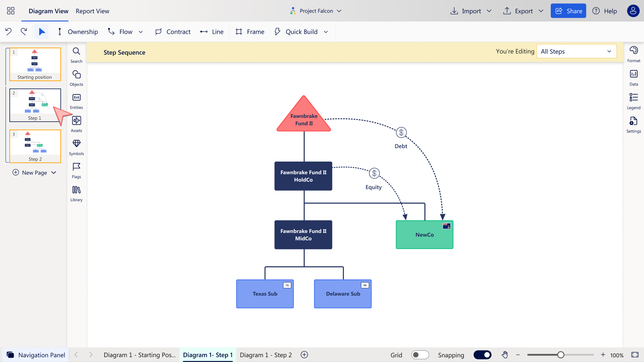Screen dimensions: 644x362
Task: Enable the Grid toggle
Action: 420,355
